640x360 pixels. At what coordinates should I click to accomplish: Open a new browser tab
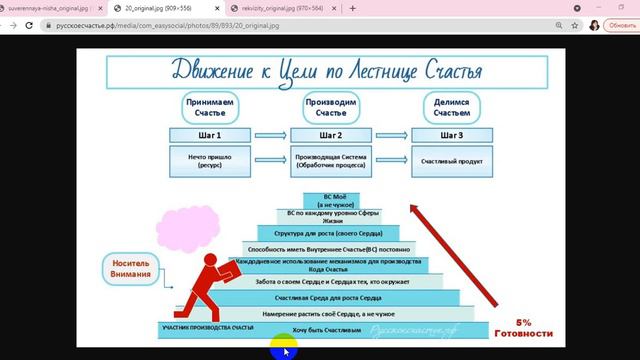coord(353,8)
